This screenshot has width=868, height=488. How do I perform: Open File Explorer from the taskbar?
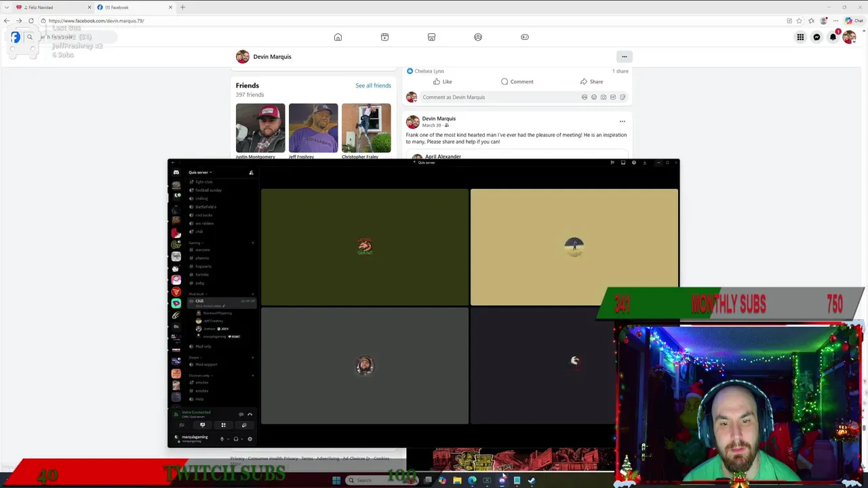pos(457,480)
